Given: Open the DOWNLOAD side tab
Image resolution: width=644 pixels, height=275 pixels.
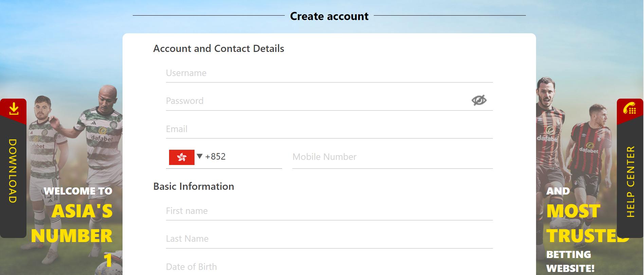Looking at the screenshot, I should [13, 168].
